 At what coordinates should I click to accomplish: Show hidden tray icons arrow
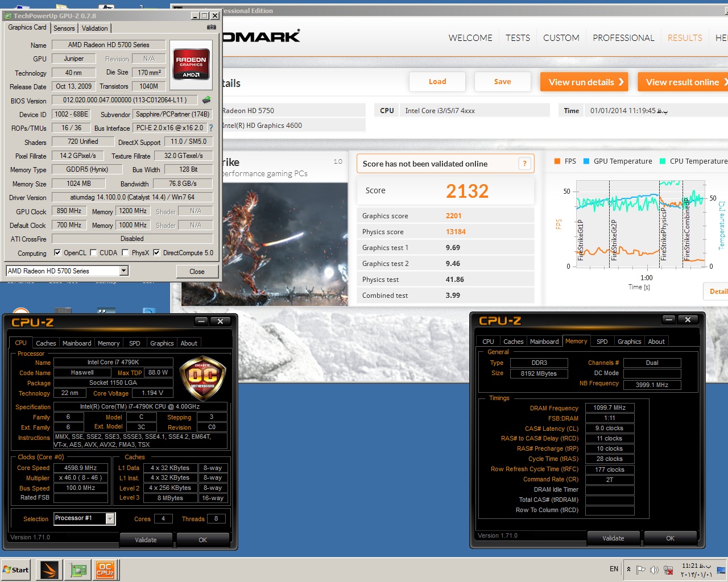(x=628, y=569)
